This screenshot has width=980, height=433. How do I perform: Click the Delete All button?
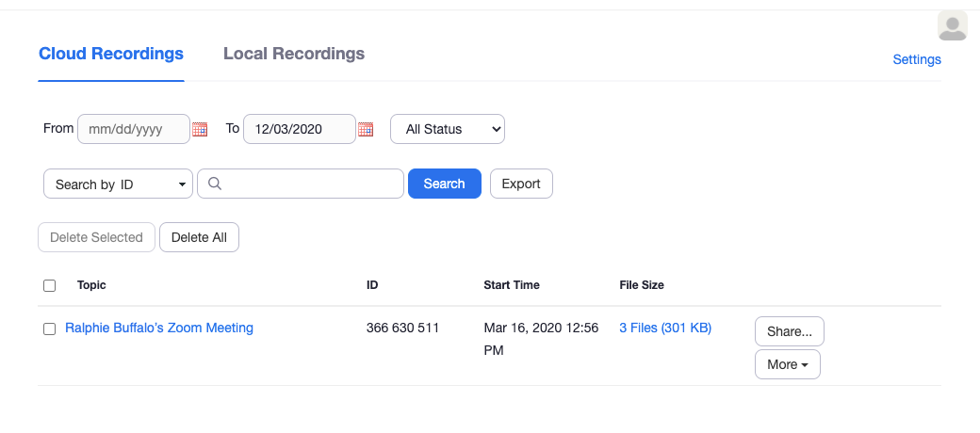click(x=199, y=237)
